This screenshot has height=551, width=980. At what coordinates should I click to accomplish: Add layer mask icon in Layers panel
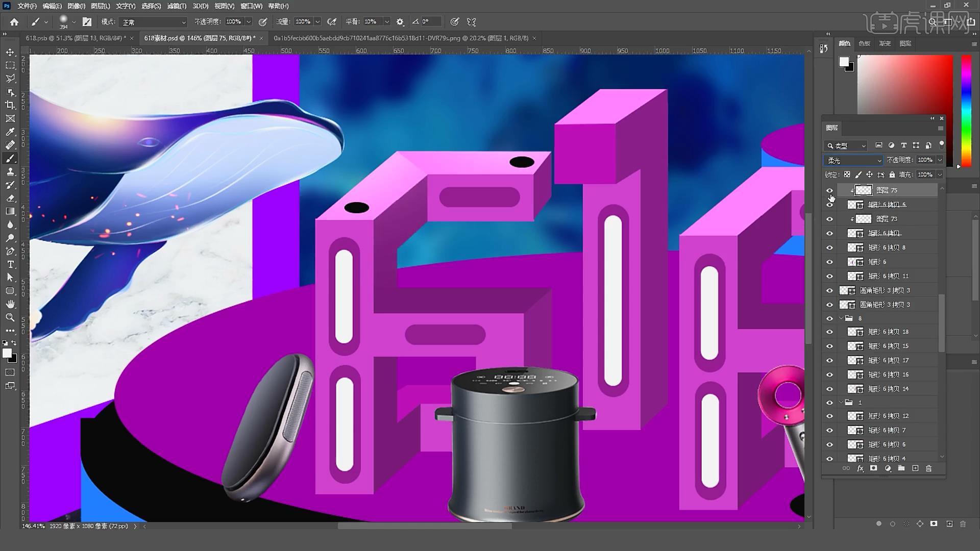click(874, 468)
